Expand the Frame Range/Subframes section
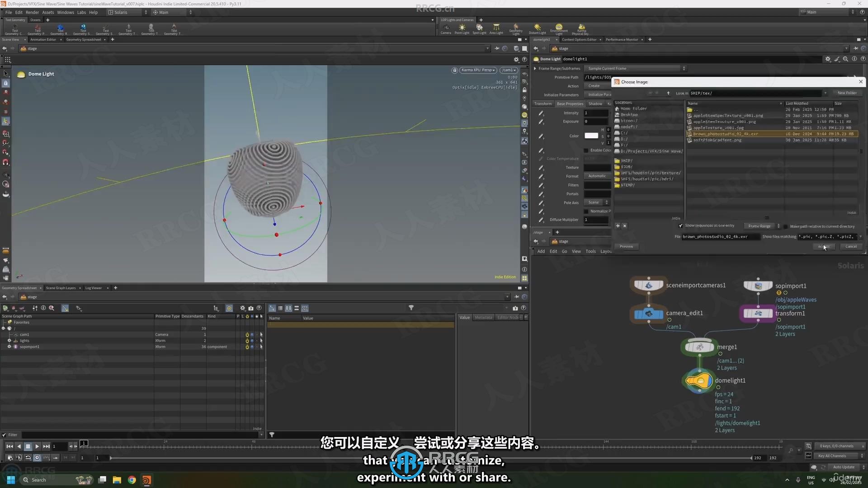Image resolution: width=868 pixels, height=488 pixels. click(535, 69)
